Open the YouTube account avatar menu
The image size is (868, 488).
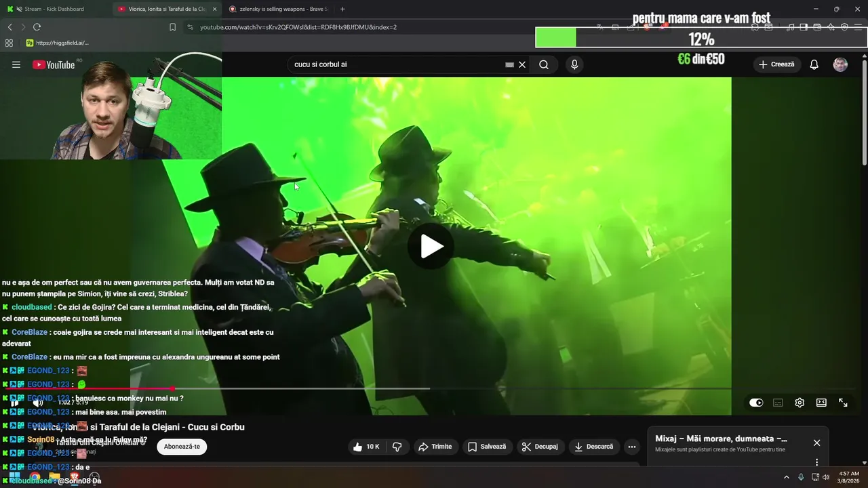pyautogui.click(x=840, y=64)
